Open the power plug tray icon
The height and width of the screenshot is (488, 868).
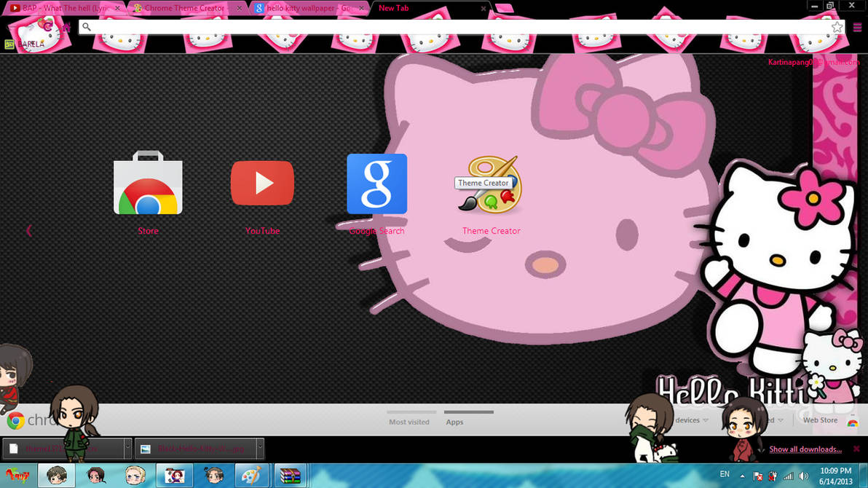click(773, 476)
